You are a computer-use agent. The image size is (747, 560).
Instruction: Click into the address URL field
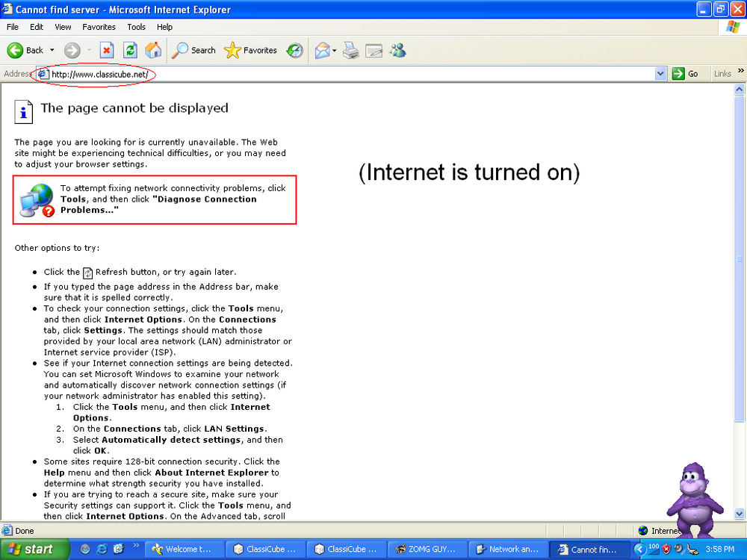(x=352, y=74)
